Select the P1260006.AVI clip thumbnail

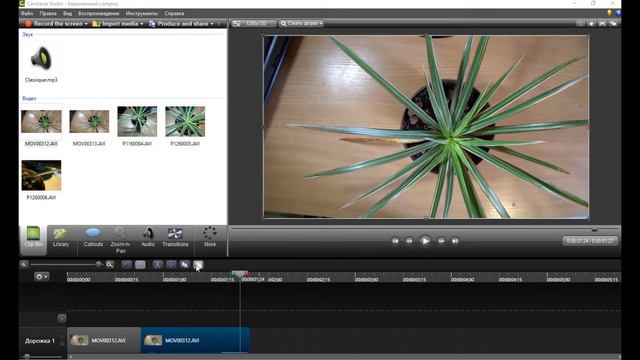(x=41, y=180)
